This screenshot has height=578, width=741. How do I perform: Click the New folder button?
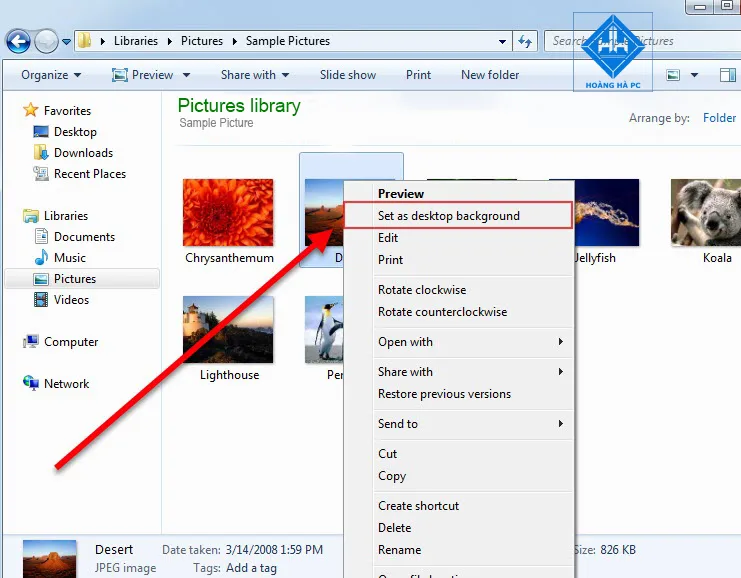pos(490,75)
